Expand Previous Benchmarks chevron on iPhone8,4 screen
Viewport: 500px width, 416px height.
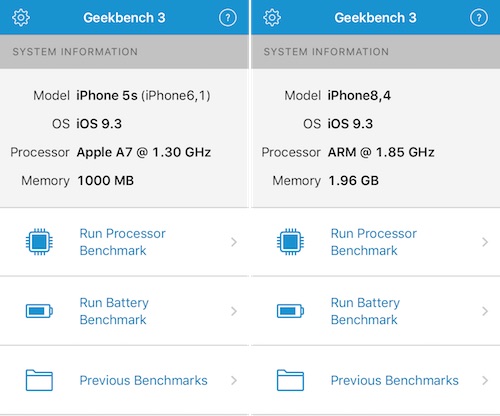click(x=485, y=380)
